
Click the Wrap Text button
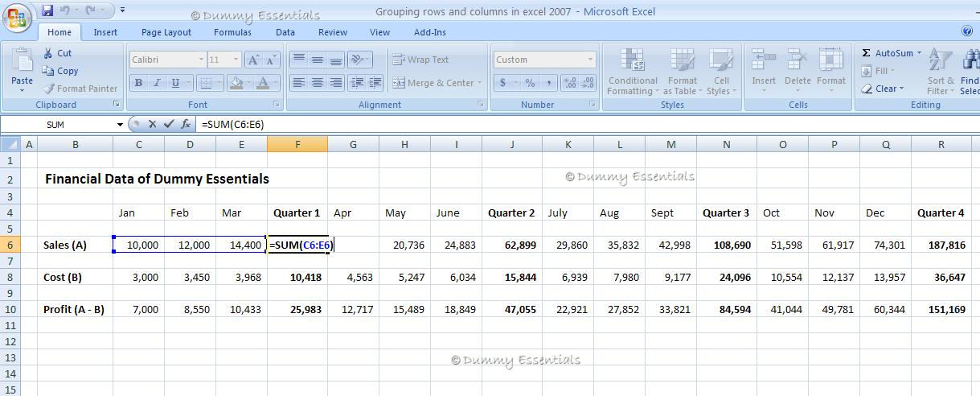coord(420,60)
